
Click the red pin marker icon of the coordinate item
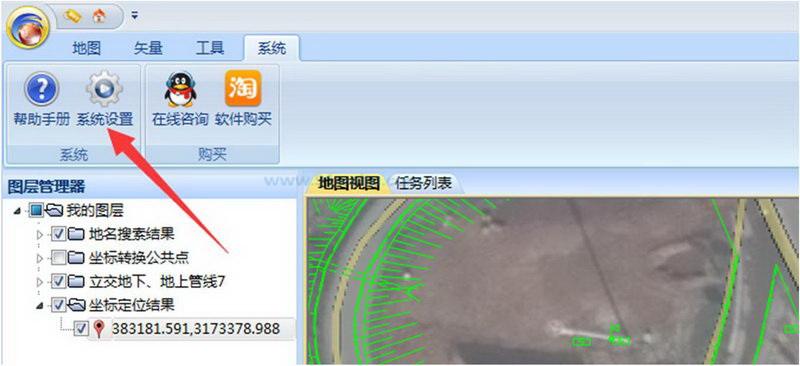[x=99, y=329]
